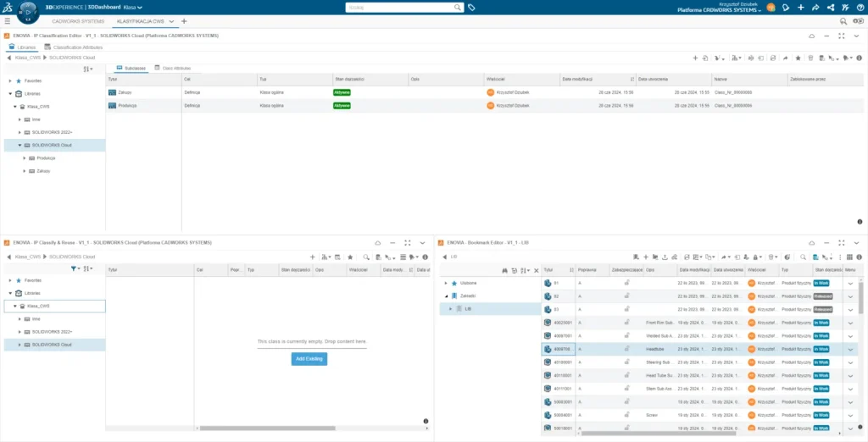Click the plus add icon in the top bar
868x442 pixels.
tap(800, 7)
